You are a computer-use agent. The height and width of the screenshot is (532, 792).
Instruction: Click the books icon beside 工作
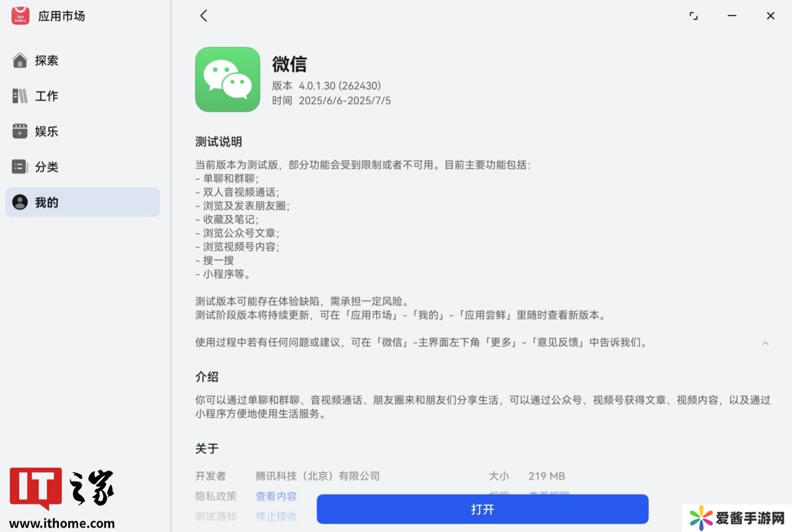[20, 96]
